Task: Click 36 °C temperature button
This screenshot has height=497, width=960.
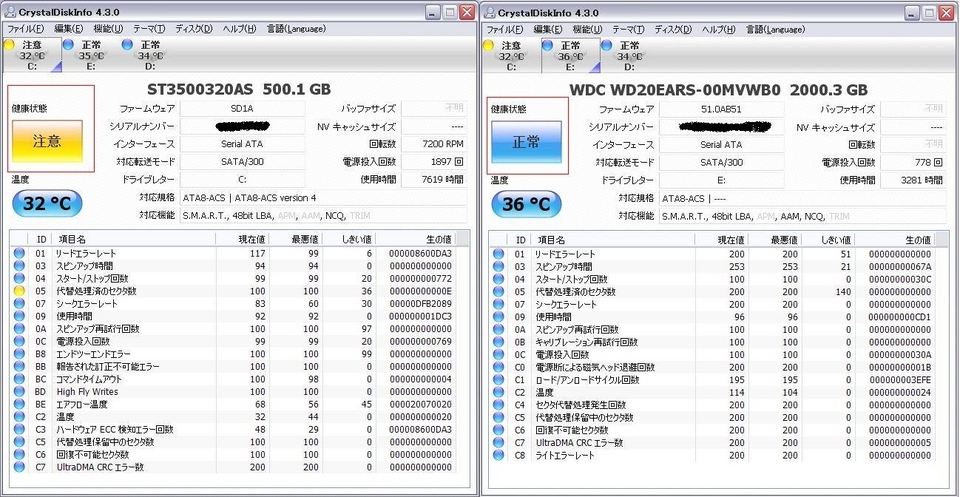Action: (x=527, y=204)
